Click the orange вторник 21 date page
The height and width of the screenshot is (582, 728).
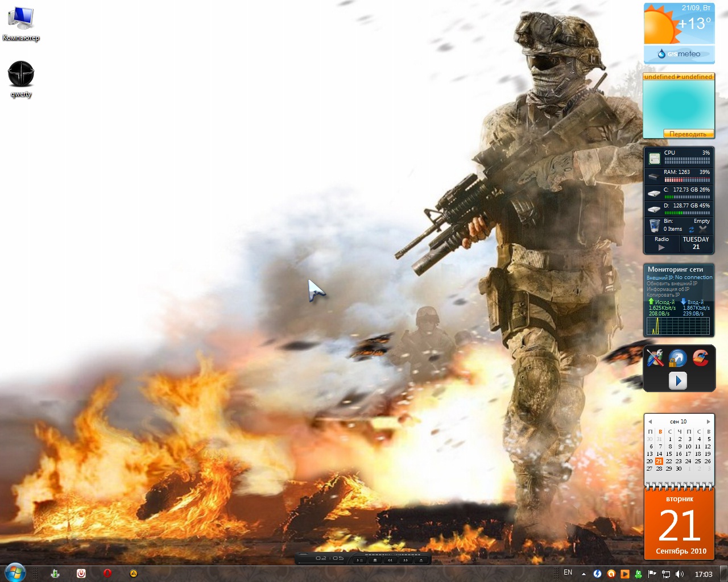tap(680, 524)
